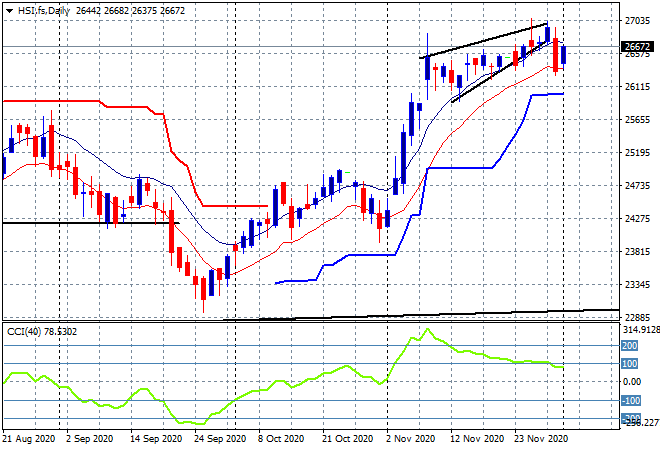660x450 pixels.
Task: Select the current price tag 26672
Action: [x=637, y=46]
